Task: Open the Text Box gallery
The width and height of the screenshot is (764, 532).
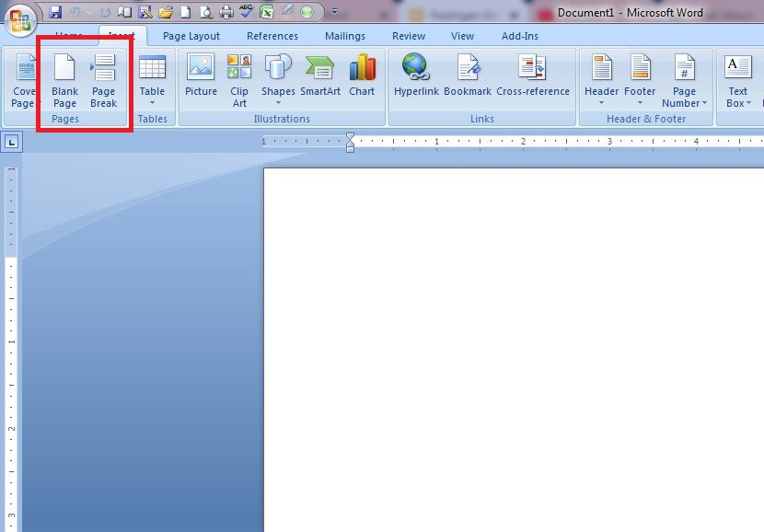Action: coord(737,80)
